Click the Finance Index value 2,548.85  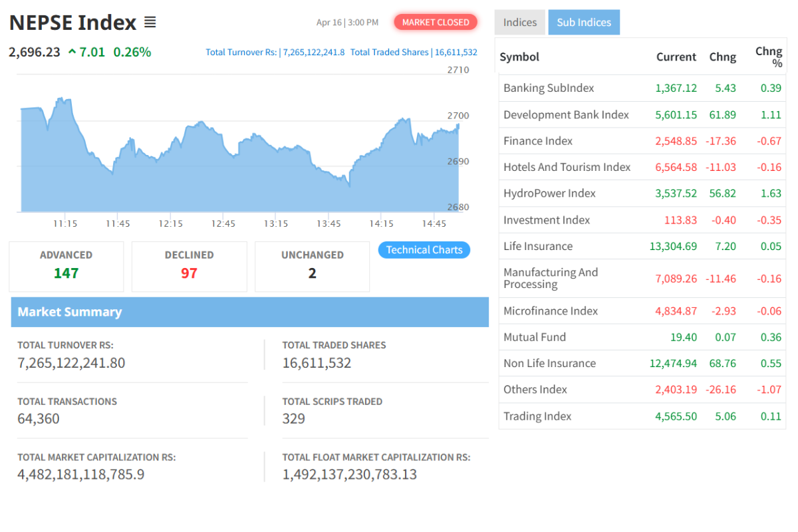(676, 141)
